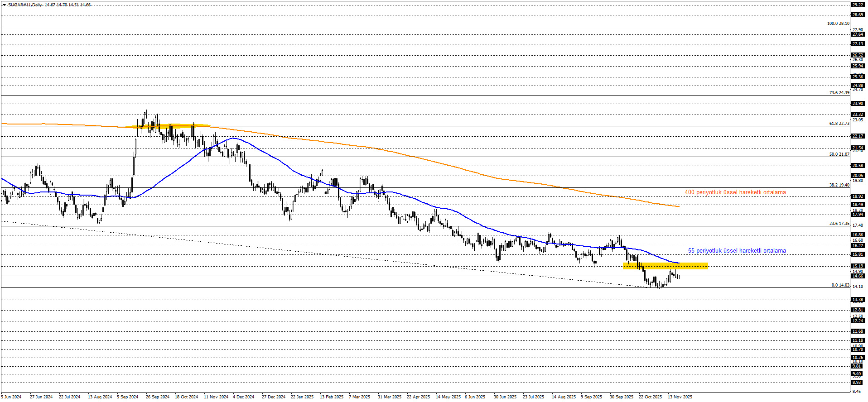Select the 23.6 17.35 Fibonacci level label
Viewport: 868px width, 402px height.
tap(839, 224)
